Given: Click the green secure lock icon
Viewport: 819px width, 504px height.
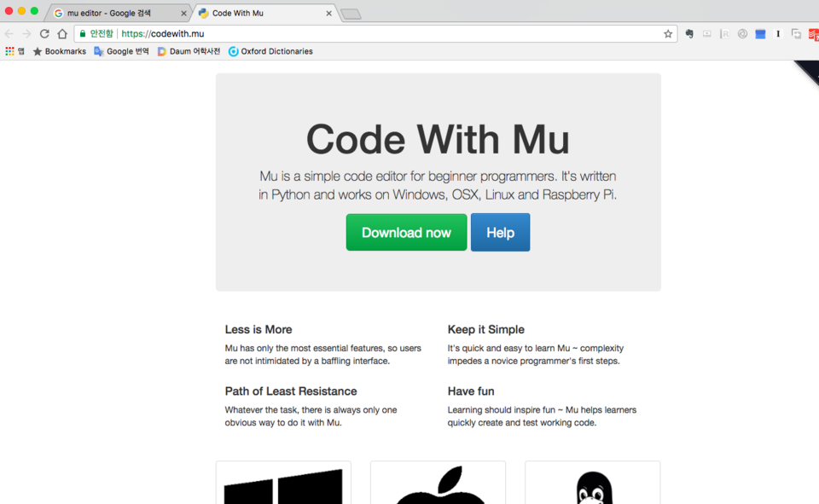Looking at the screenshot, I should tap(83, 33).
